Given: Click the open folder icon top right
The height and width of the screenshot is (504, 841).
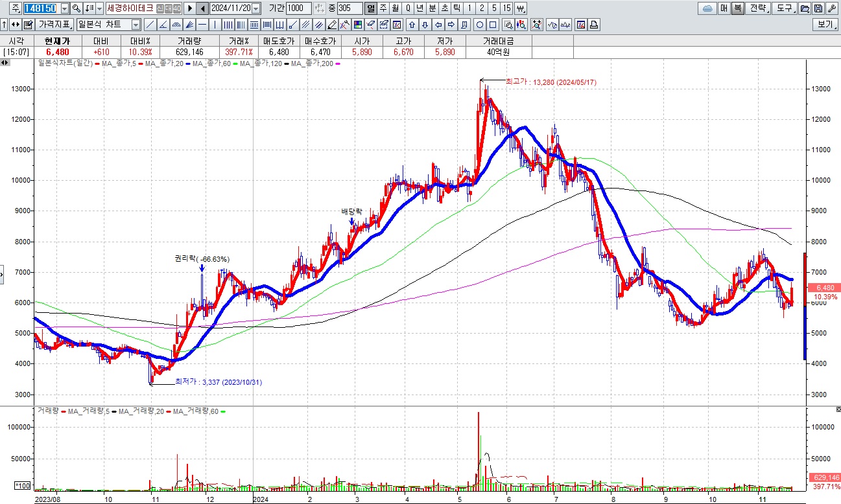Looking at the screenshot, I should (x=805, y=8).
